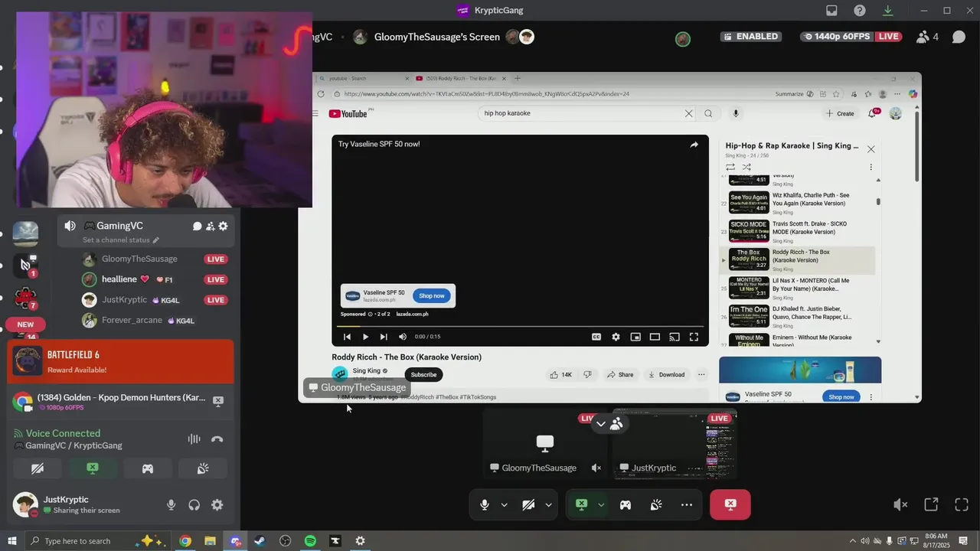Expand screen share options arrow
Viewport: 980px width, 551px height.
pos(601,505)
